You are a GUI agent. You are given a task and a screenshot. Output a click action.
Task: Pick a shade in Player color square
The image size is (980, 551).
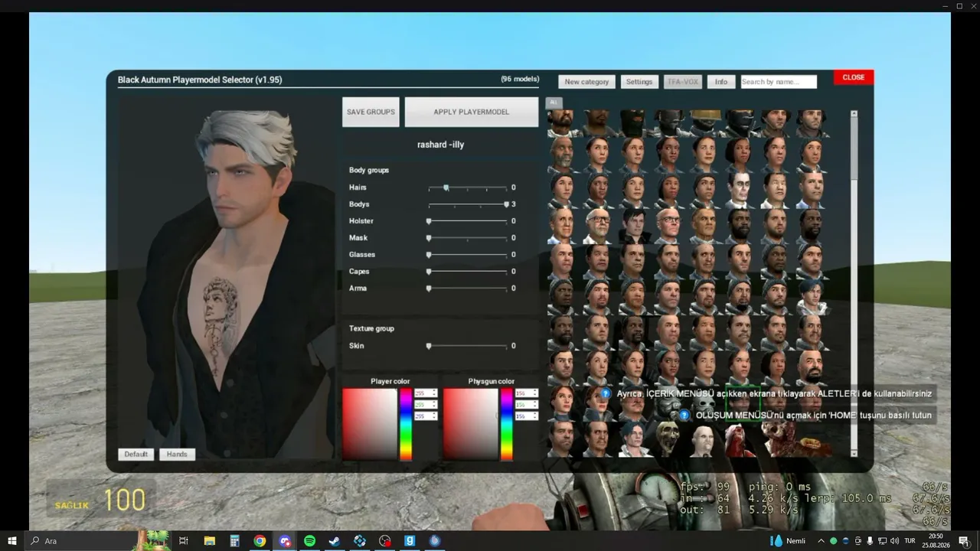(370, 424)
